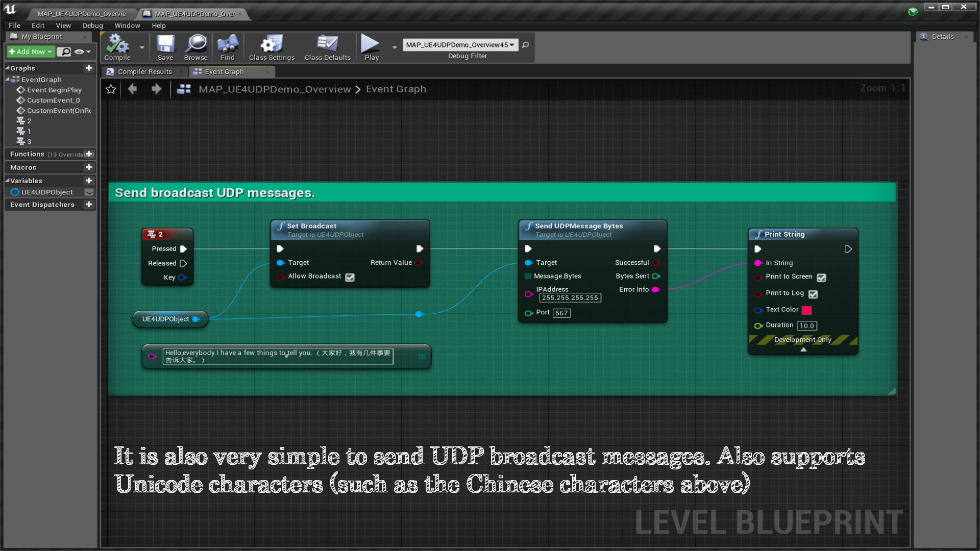
Task: Click the bookmark star in the graph toolbar
Action: [x=111, y=89]
